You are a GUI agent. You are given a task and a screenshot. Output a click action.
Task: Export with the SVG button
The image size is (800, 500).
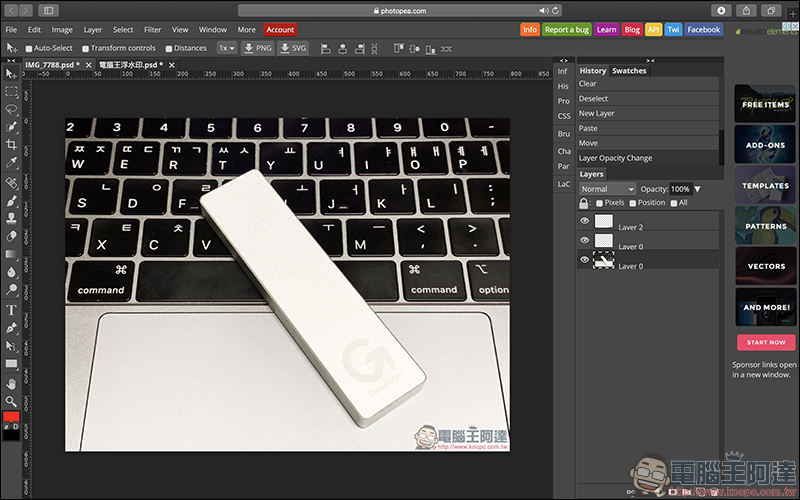coord(293,48)
